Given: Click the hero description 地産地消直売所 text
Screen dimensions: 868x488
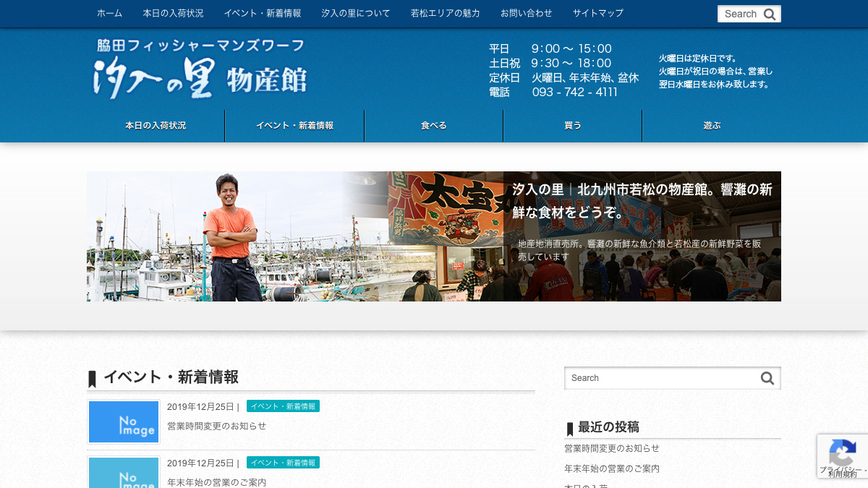Looking at the screenshot, I should pos(639,250).
